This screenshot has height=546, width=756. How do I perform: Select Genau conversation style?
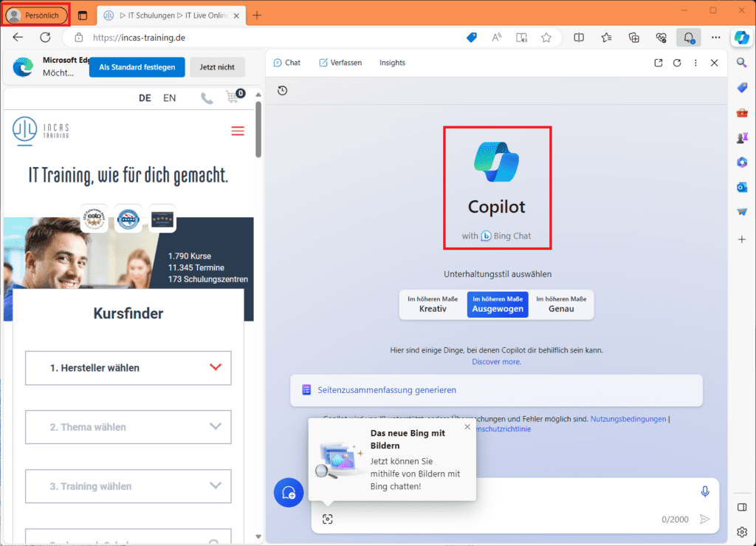[561, 304]
